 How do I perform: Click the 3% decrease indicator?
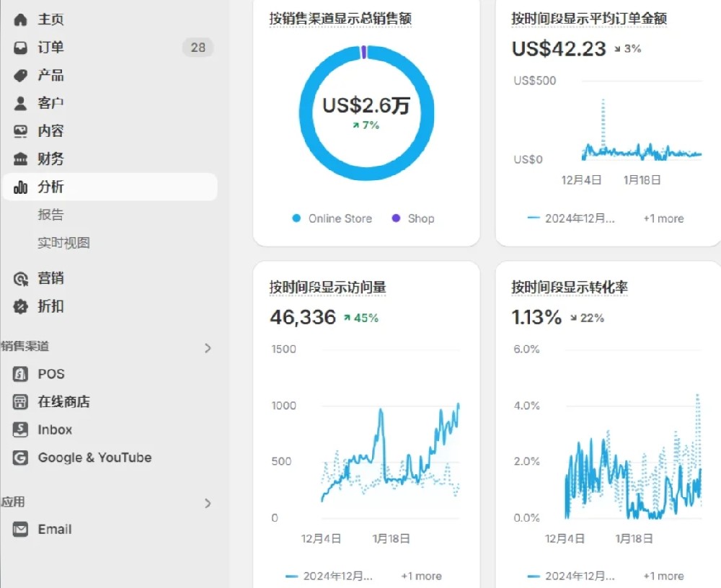[628, 49]
